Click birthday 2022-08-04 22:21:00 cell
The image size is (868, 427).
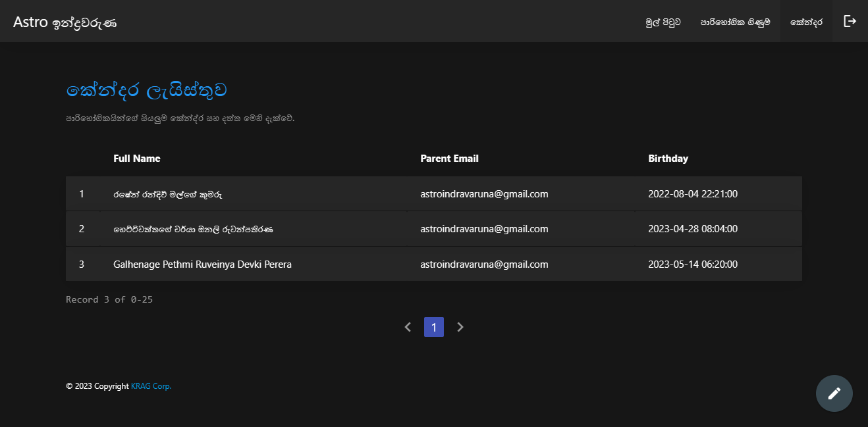693,194
